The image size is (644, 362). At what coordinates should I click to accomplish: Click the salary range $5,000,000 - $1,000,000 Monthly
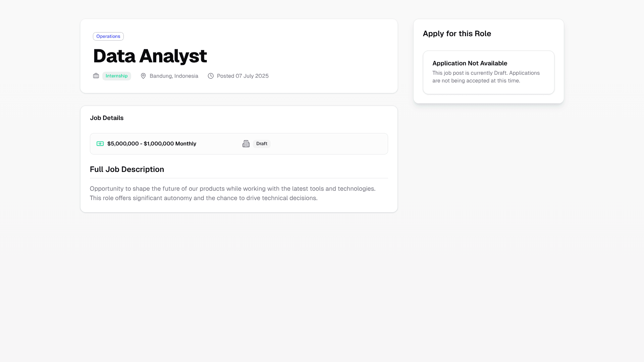click(152, 143)
